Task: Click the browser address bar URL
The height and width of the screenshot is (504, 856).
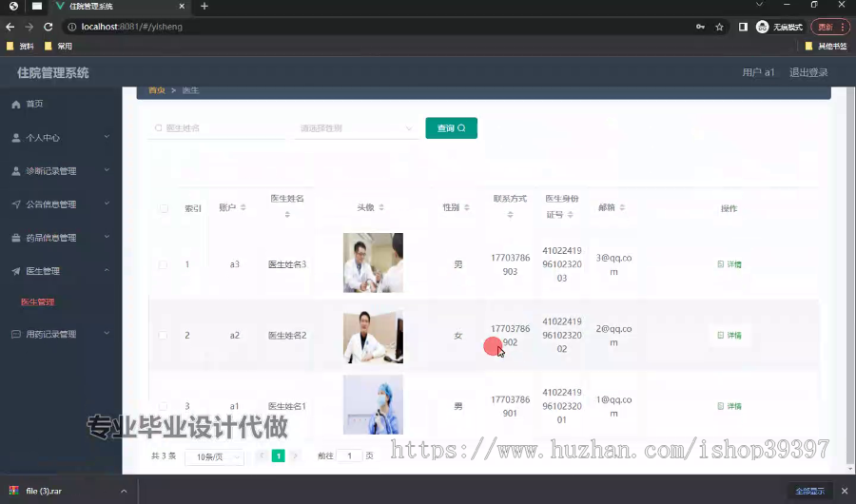Action: click(131, 27)
